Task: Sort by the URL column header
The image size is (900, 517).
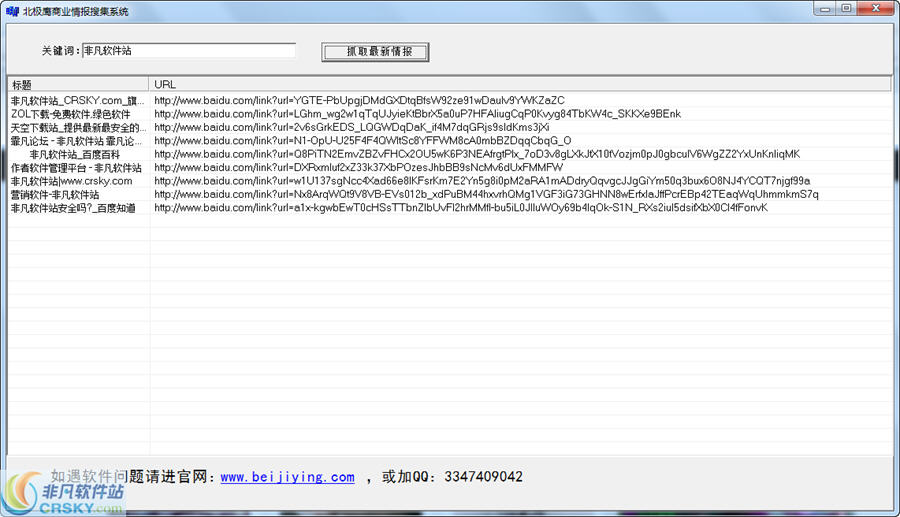Action: [519, 84]
